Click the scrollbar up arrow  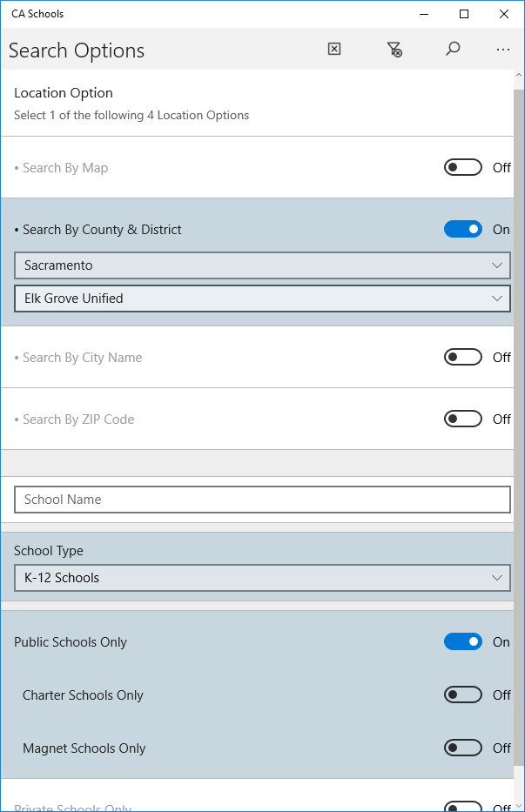pos(518,77)
